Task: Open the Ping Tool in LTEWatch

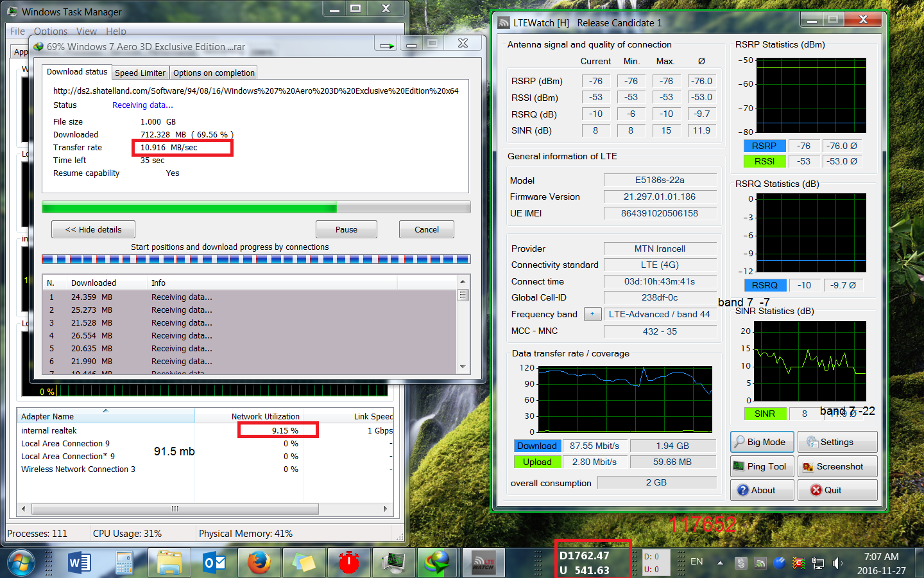Action: 762,466
